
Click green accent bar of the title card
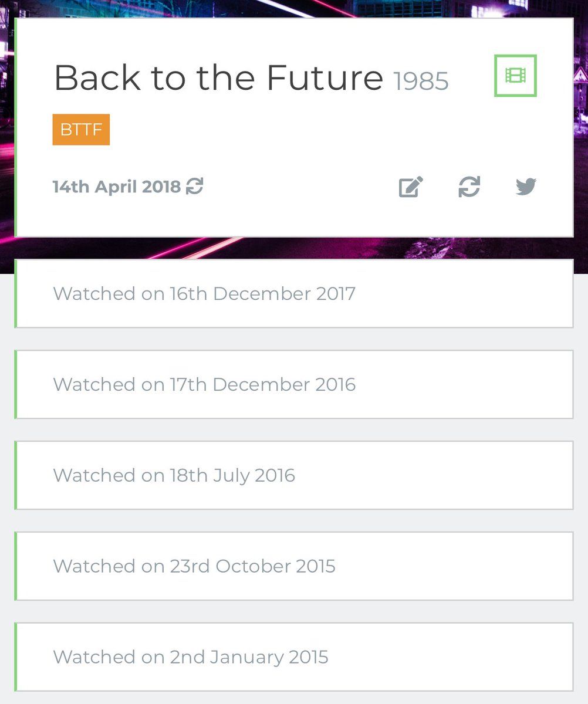pos(15,127)
